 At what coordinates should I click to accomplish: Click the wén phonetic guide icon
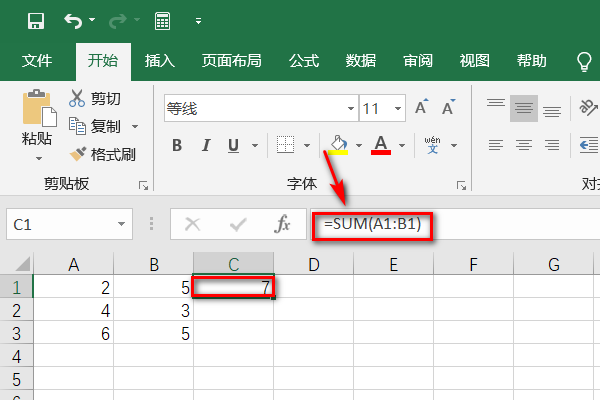click(x=432, y=145)
